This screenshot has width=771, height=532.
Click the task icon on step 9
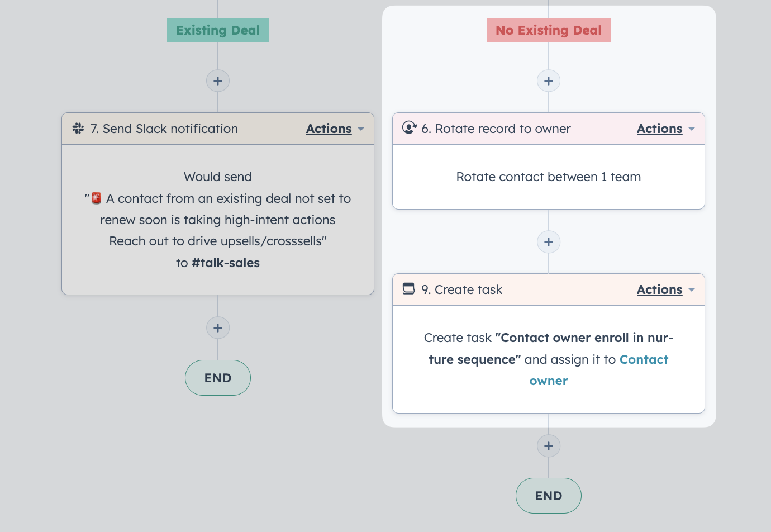pos(409,289)
